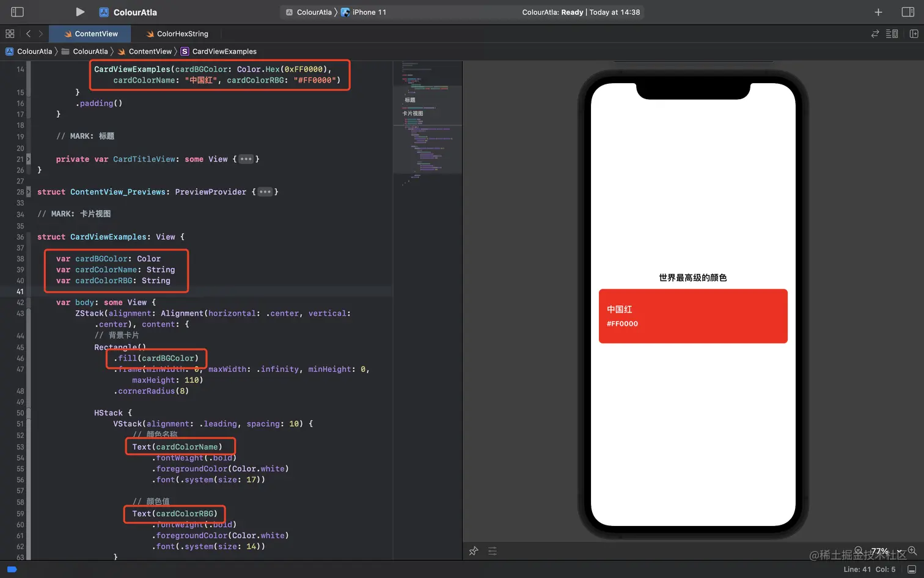Click the Line: 41 Col: 5 indicator
Screen dimensions: 924x578
(870, 569)
